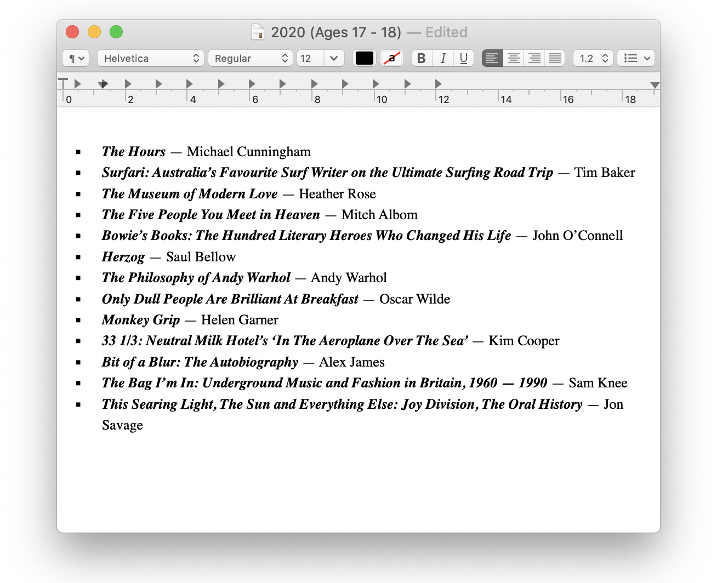This screenshot has width=728, height=583.
Task: Click the Edited status in title bar
Action: tap(446, 32)
